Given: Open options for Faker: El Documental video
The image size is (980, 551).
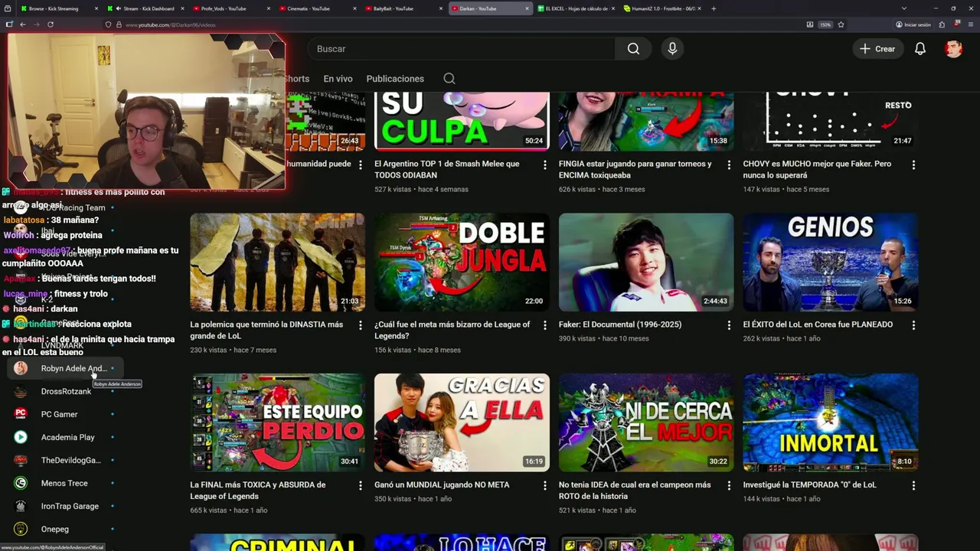Looking at the screenshot, I should pyautogui.click(x=730, y=325).
